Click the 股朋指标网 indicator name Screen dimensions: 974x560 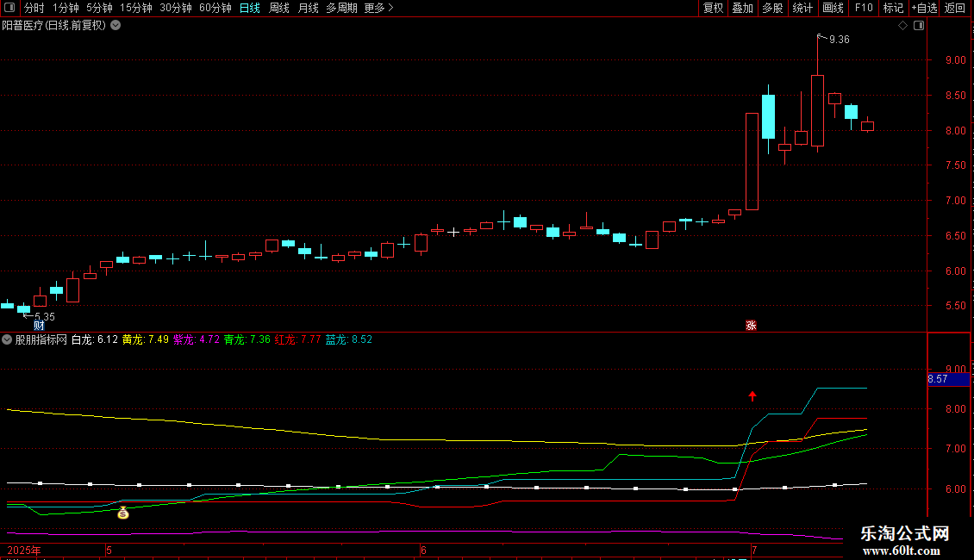(x=41, y=339)
